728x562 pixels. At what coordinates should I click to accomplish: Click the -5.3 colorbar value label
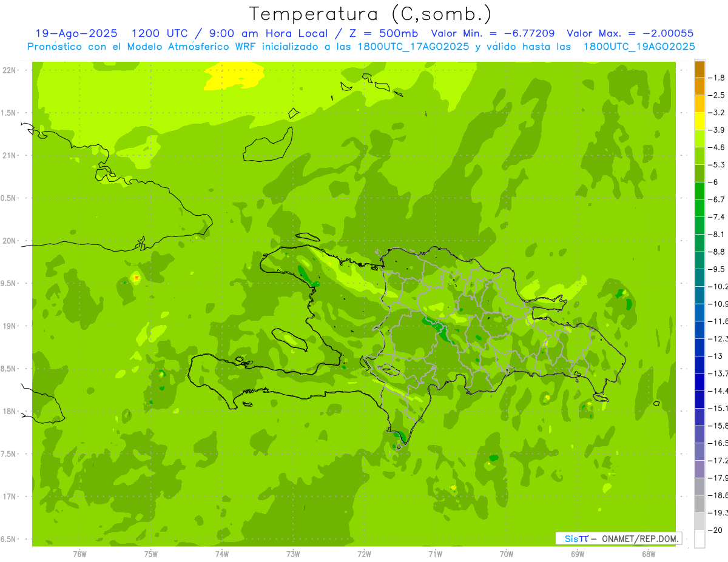pyautogui.click(x=716, y=165)
